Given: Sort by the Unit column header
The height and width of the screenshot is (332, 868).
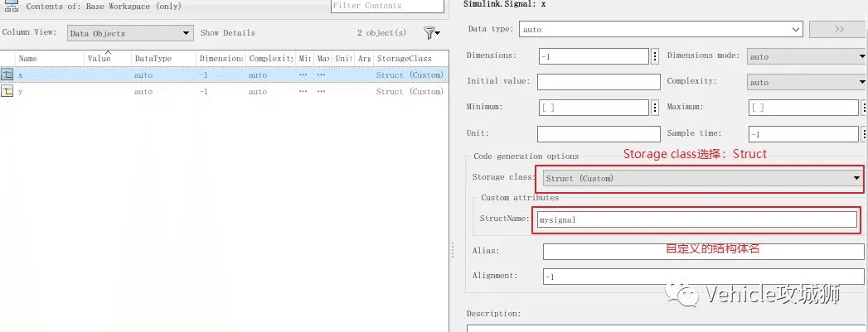Looking at the screenshot, I should pyautogui.click(x=343, y=58).
